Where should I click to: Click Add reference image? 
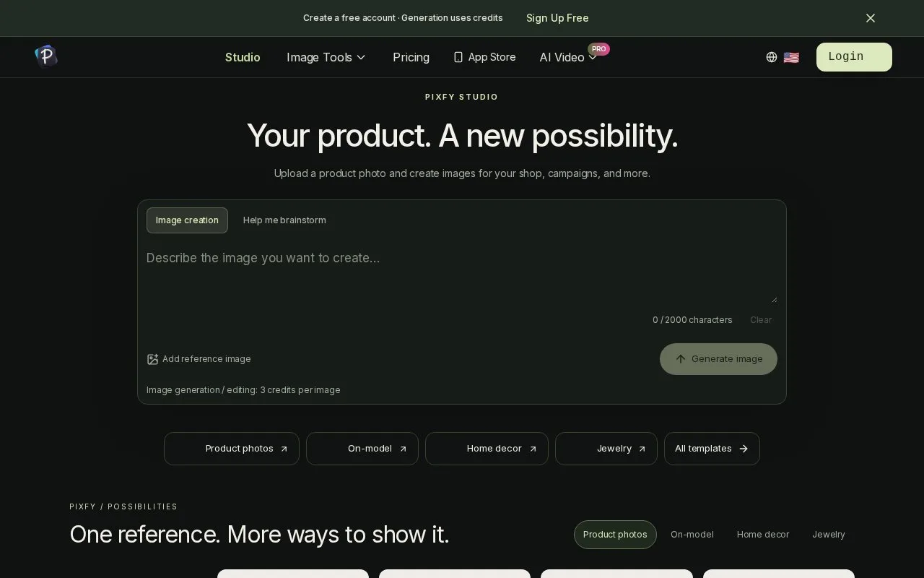click(199, 359)
